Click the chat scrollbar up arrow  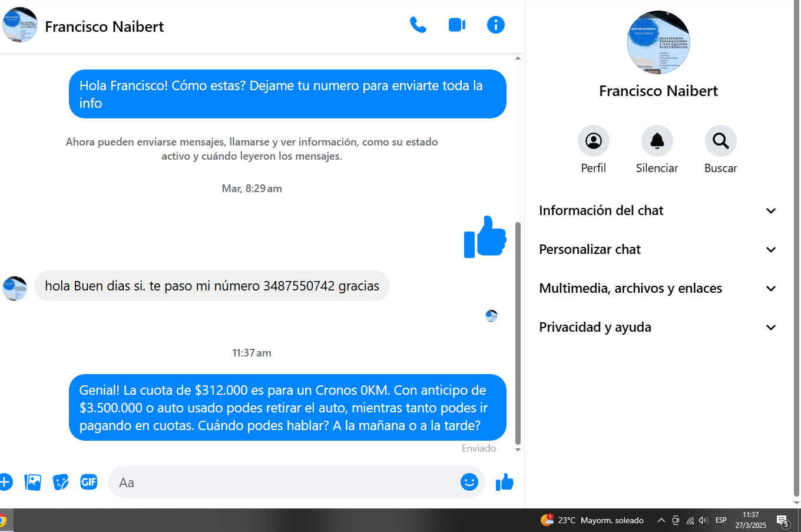[x=518, y=58]
